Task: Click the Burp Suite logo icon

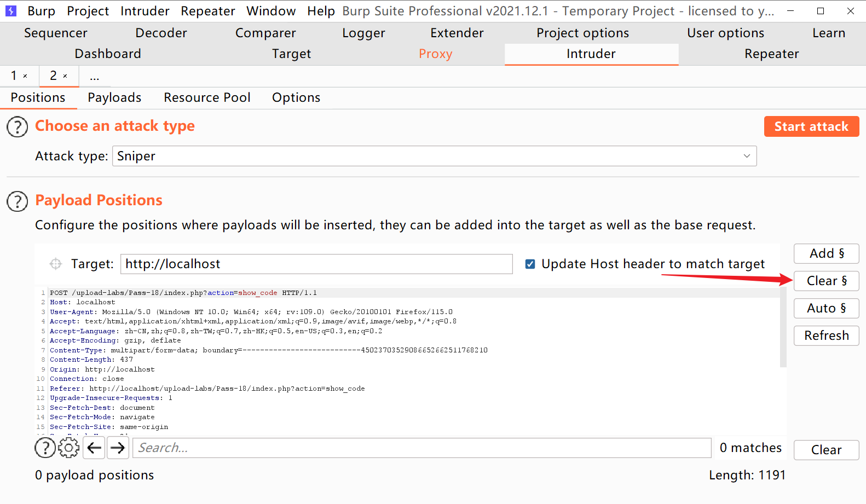Action: [x=11, y=11]
